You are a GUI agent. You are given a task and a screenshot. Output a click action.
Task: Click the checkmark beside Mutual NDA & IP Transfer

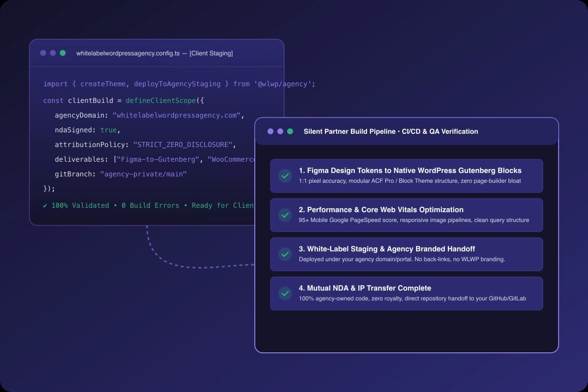tap(285, 293)
